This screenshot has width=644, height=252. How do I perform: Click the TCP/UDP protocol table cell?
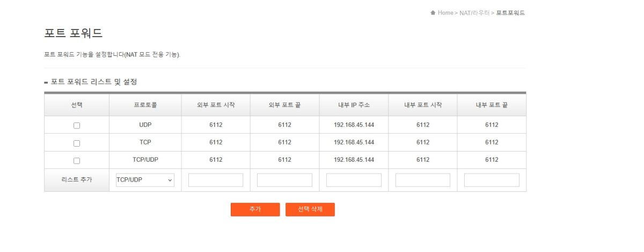(145, 160)
